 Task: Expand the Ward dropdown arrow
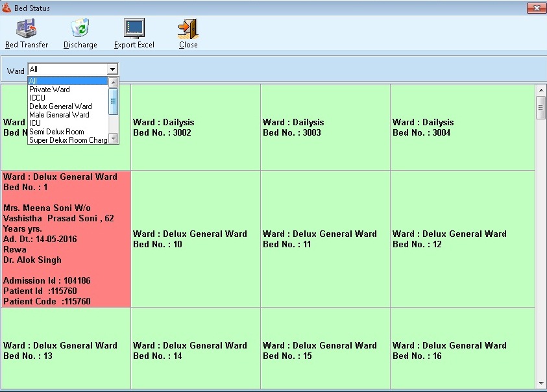point(112,69)
